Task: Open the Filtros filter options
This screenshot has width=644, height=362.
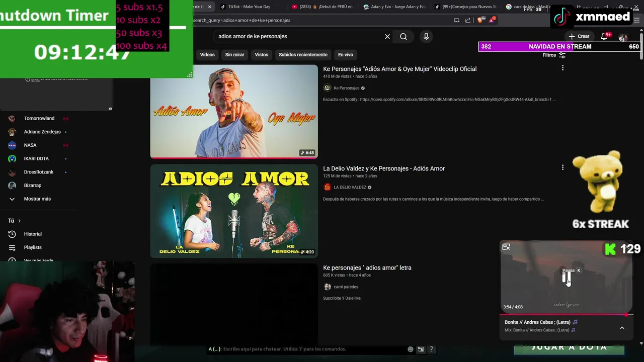Action: tap(554, 55)
